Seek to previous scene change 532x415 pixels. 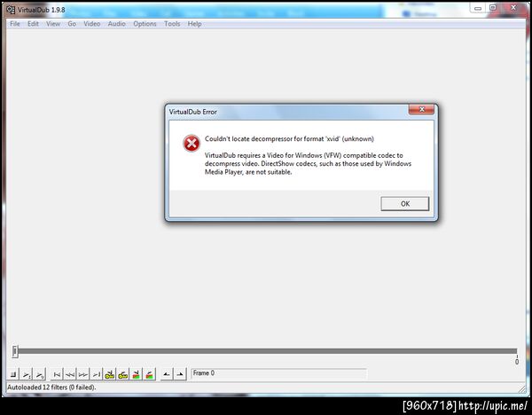pos(136,374)
